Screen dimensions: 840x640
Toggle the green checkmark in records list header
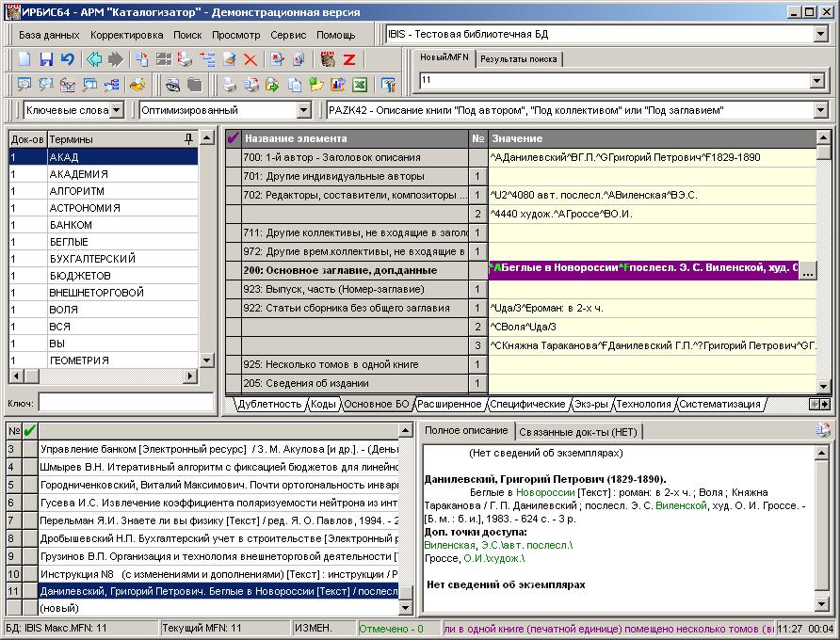coord(29,430)
